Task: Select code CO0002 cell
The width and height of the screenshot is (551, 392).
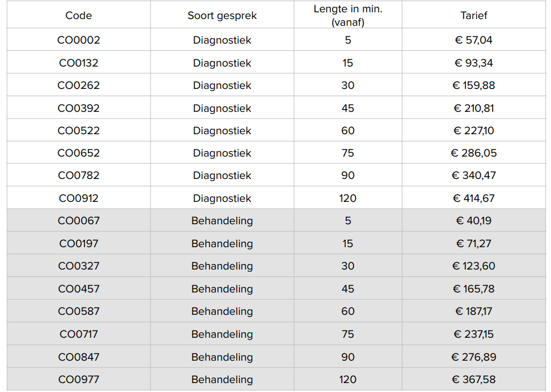Action: [78, 40]
